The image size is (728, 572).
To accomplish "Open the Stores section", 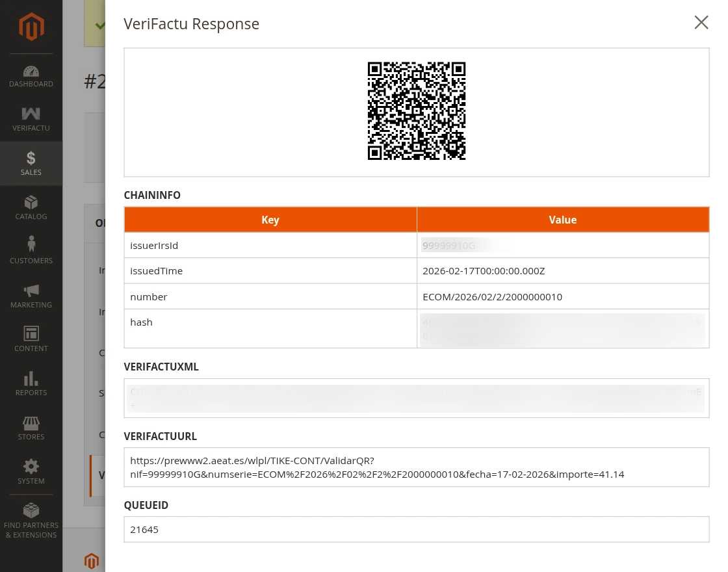I will click(x=31, y=428).
